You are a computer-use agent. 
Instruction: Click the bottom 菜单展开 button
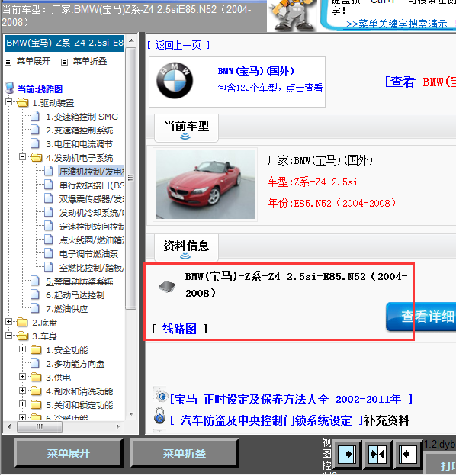(x=69, y=453)
